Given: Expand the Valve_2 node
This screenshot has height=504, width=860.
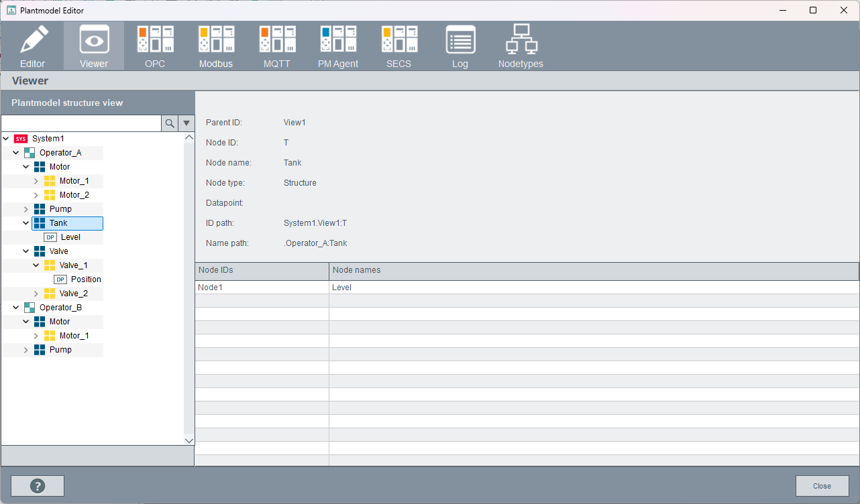Looking at the screenshot, I should pos(36,294).
